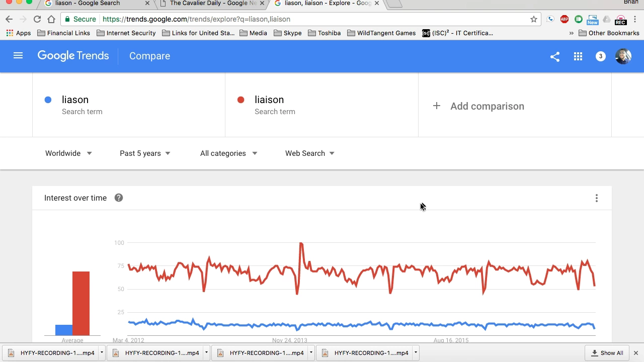Open the Skype bookmark folder
Image resolution: width=644 pixels, height=362 pixels.
coord(288,33)
